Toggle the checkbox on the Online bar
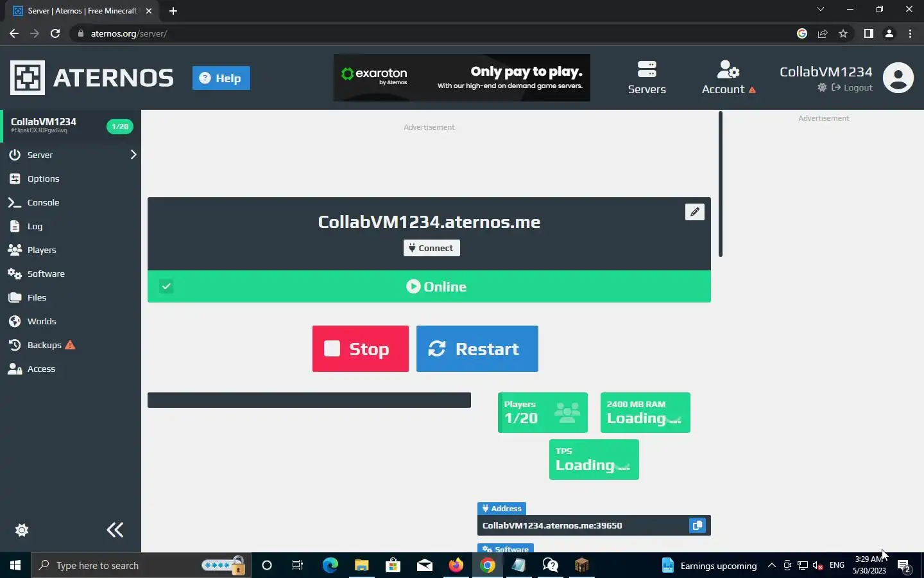924x578 pixels. pyautogui.click(x=166, y=286)
